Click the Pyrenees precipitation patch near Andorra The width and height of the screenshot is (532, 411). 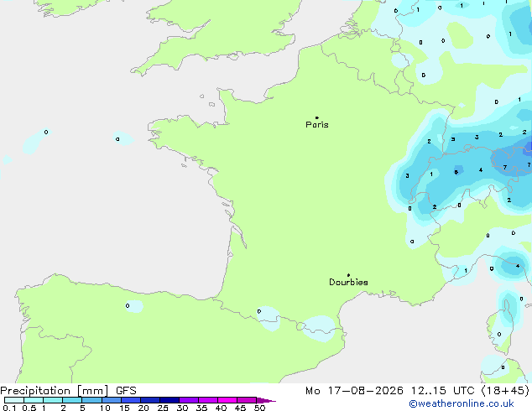pos(319,329)
